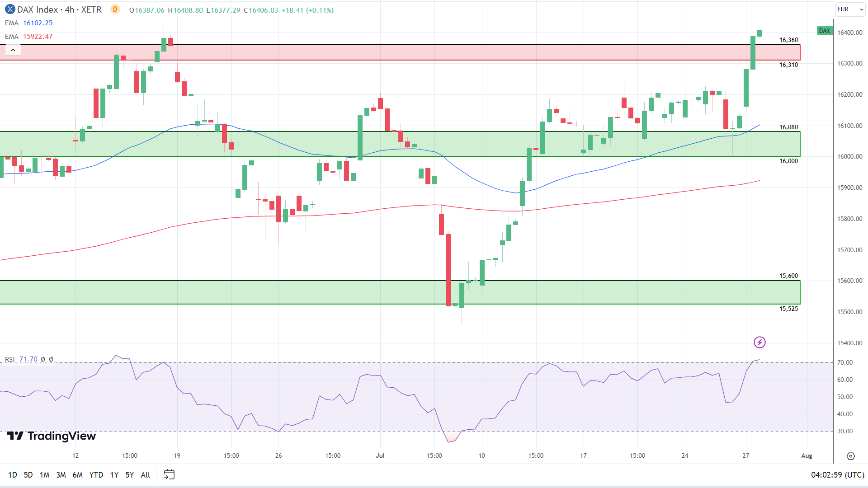Click the closing price C16406.03 value

tap(261, 10)
